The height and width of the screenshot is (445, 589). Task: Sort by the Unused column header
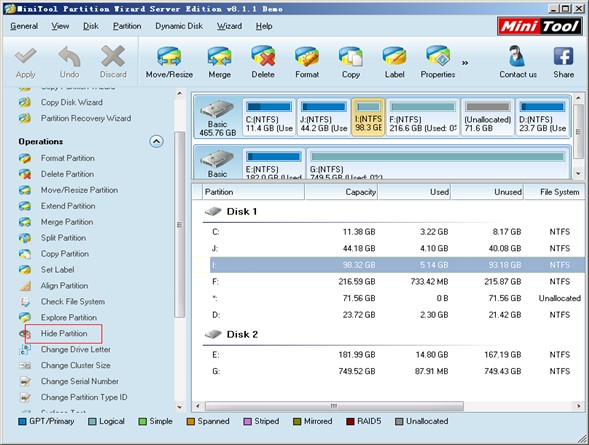tap(487, 192)
